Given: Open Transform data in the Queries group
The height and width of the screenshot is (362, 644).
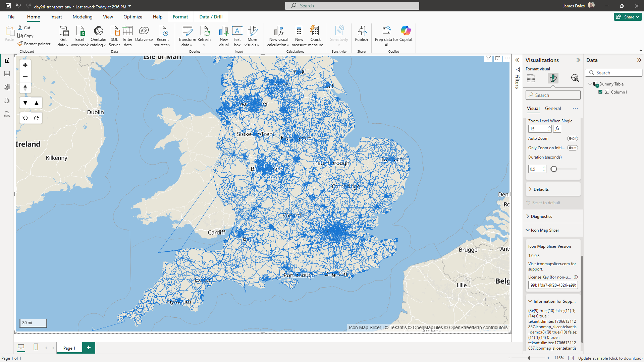Looking at the screenshot, I should [187, 36].
